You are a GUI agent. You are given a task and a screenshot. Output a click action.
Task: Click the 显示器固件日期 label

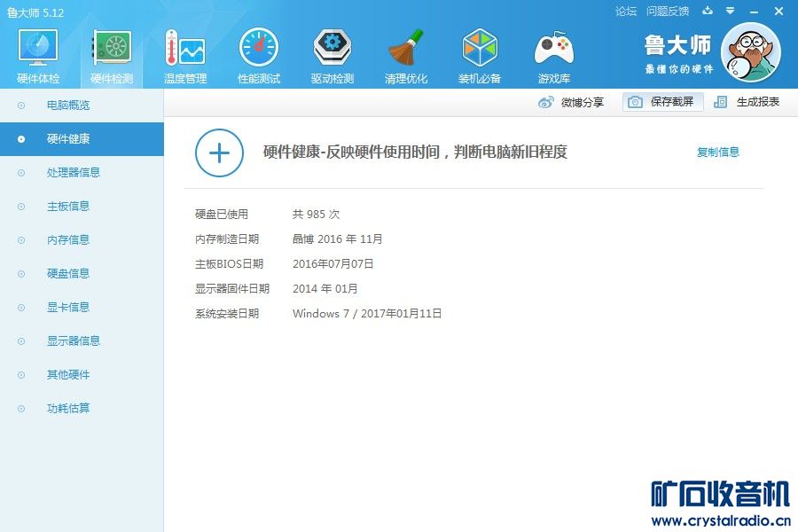click(232, 289)
